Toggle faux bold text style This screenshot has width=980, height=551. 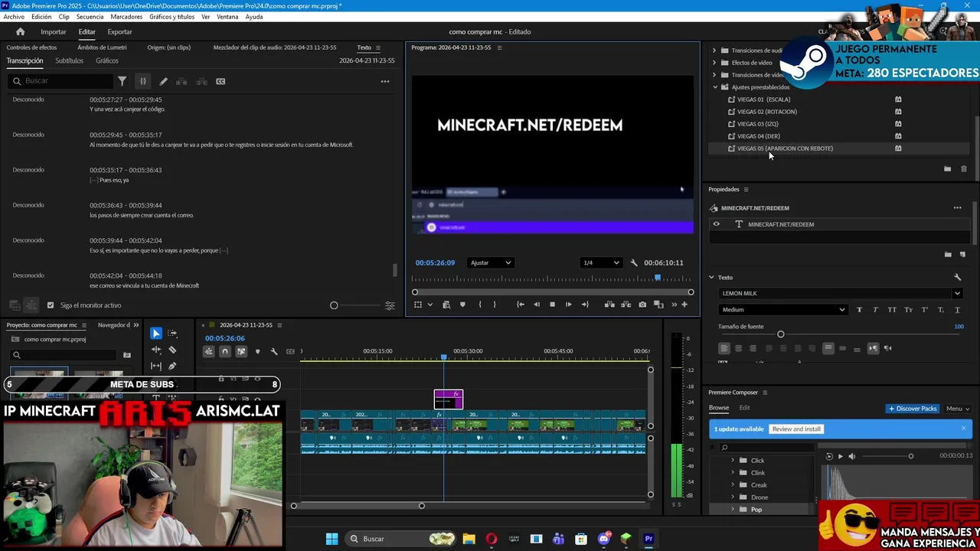pos(859,310)
